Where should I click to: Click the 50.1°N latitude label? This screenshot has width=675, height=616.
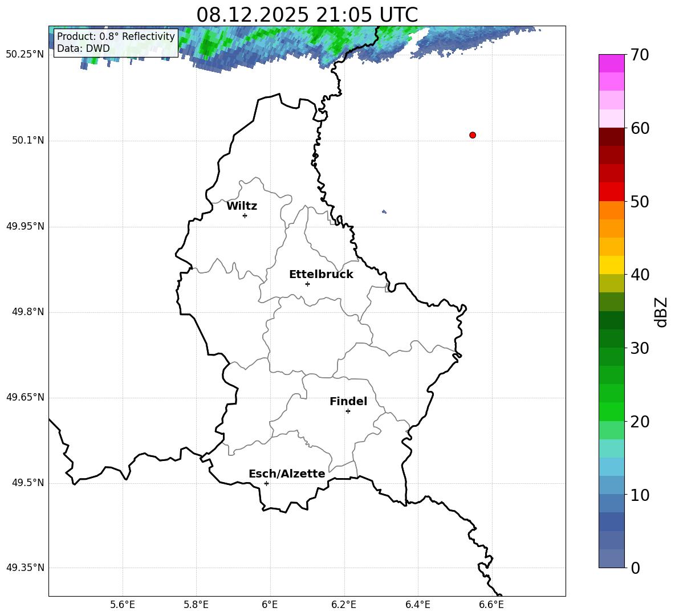coord(28,141)
